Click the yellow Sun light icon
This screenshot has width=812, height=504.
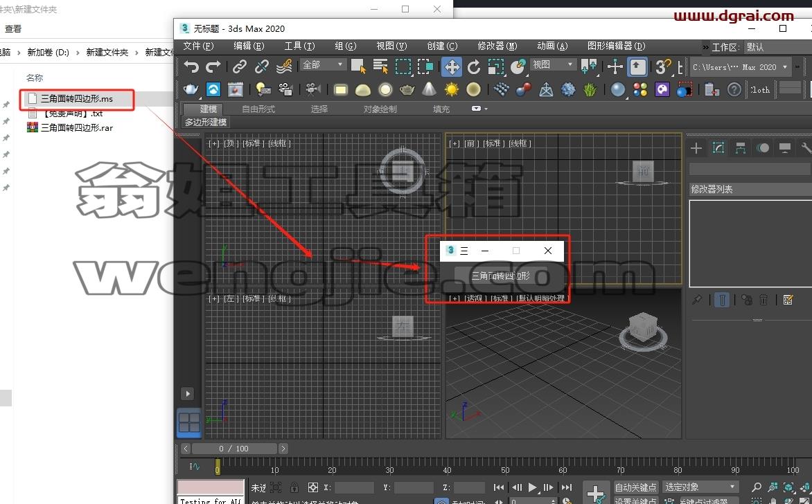pos(452,89)
